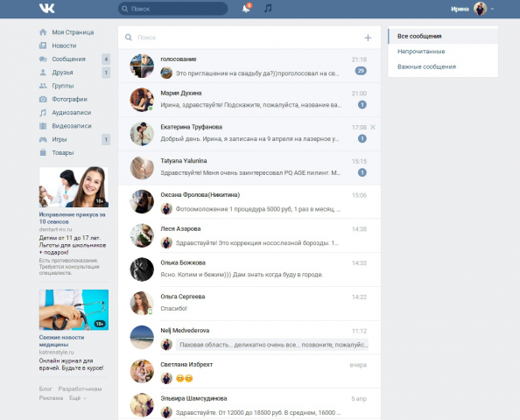Viewport: 520px width, 420px height.
Task: Open the Леся Азарова conversation
Action: click(249, 235)
